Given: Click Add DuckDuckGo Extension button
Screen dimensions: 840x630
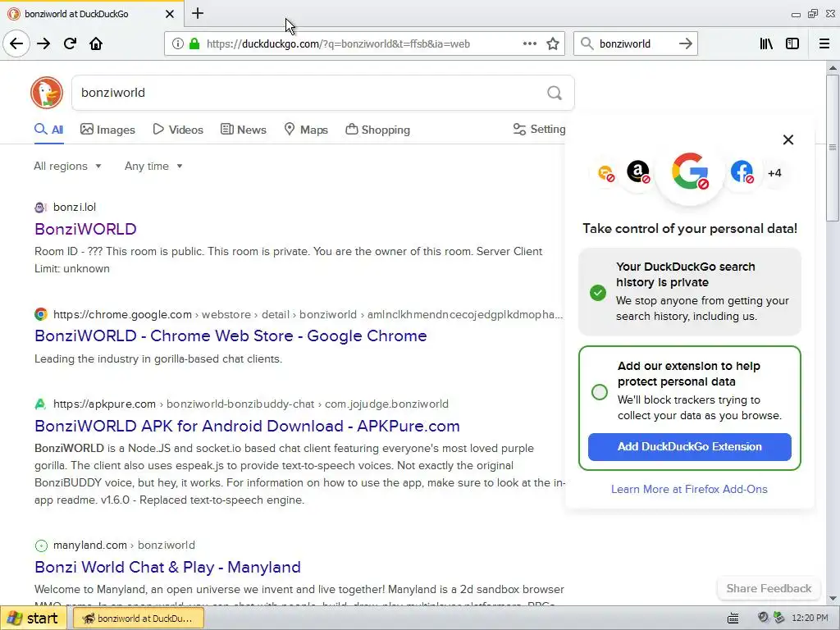Looking at the screenshot, I should 689,447.
